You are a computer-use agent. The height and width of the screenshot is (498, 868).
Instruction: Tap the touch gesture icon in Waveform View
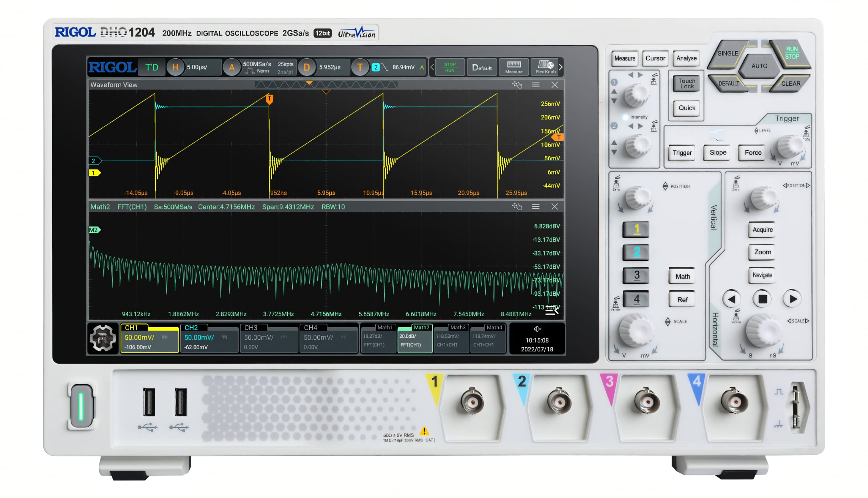(x=517, y=85)
